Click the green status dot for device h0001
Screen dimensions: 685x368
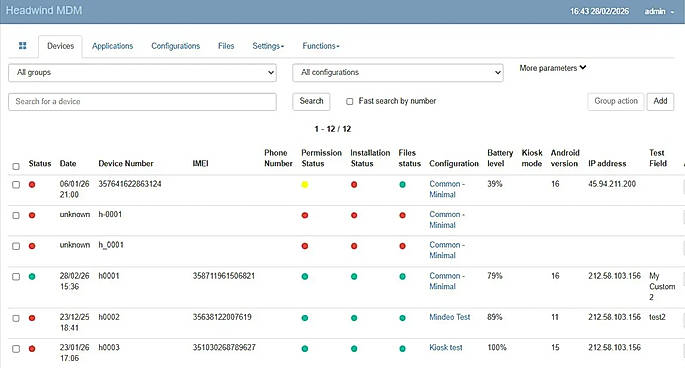click(x=32, y=276)
